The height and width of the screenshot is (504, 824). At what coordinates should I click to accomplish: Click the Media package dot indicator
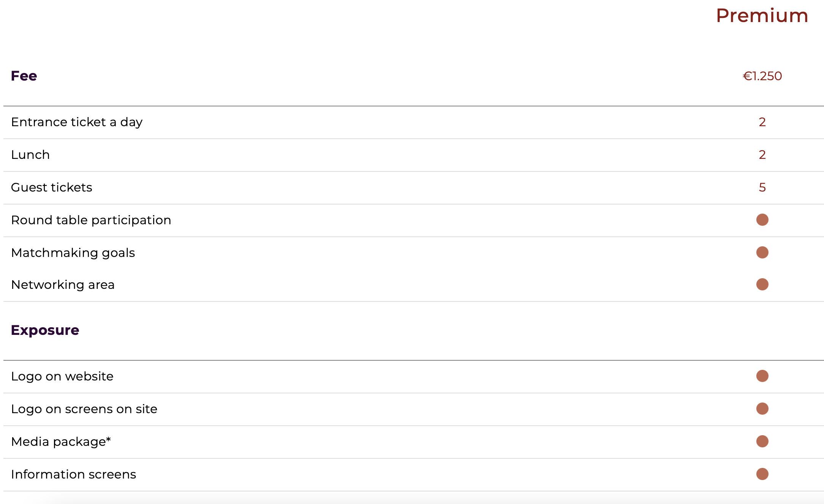(762, 441)
